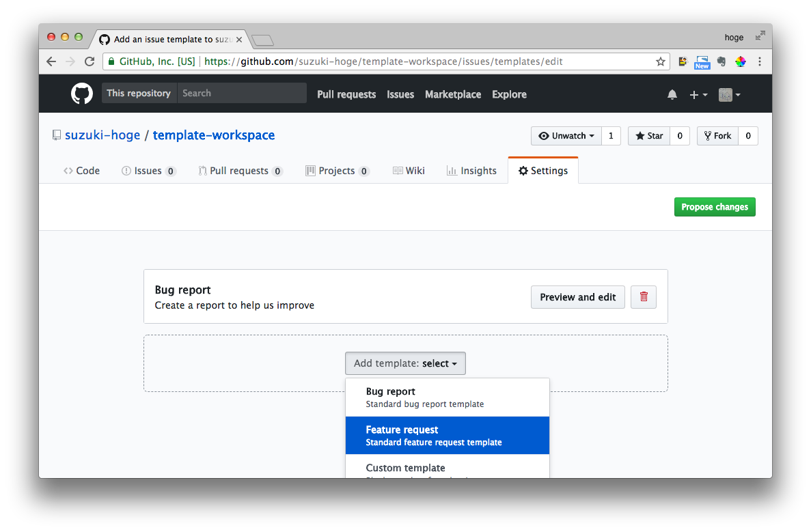Open the Evernote browser extension
811x532 pixels.
pyautogui.click(x=721, y=61)
